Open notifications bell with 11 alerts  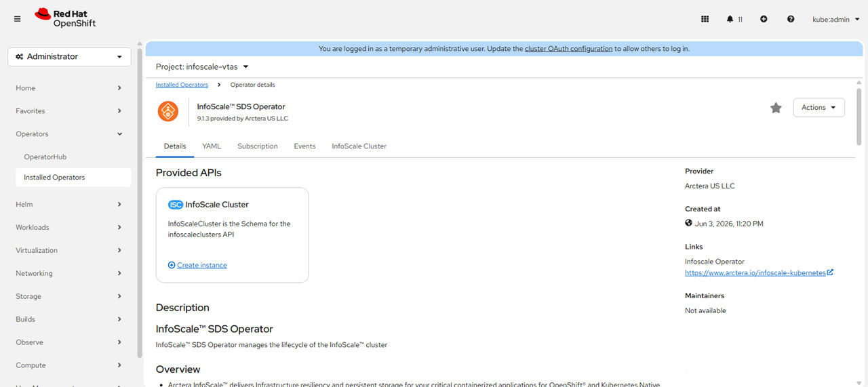[734, 19]
